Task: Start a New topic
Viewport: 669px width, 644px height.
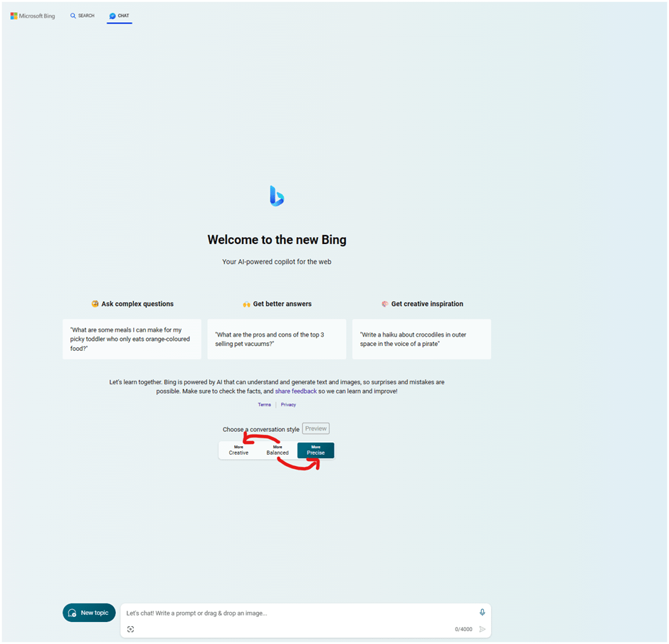Action: pos(89,613)
